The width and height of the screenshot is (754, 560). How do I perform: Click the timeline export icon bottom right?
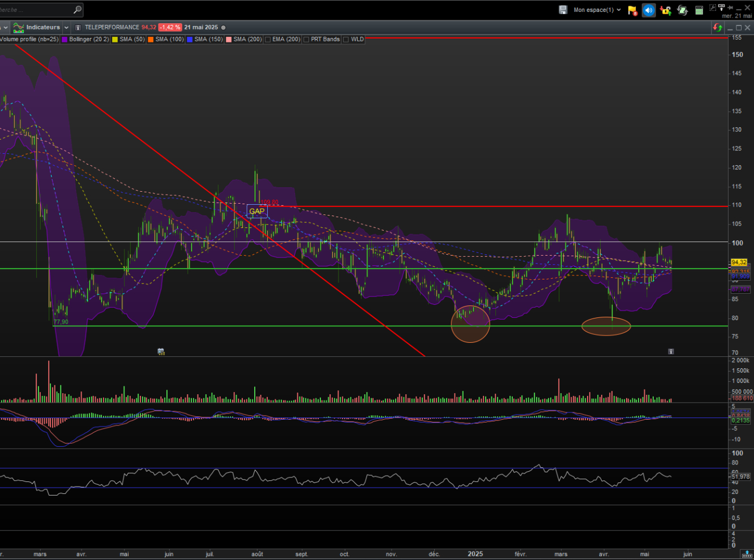point(747,554)
